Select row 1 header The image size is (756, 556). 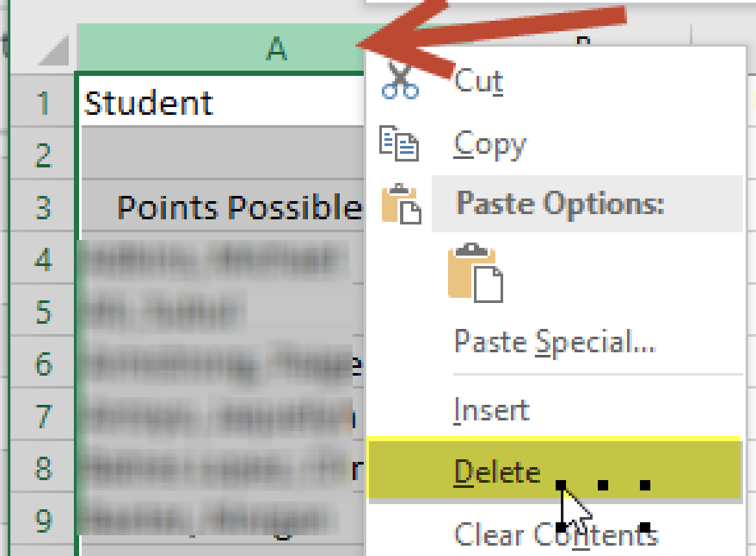point(43,103)
